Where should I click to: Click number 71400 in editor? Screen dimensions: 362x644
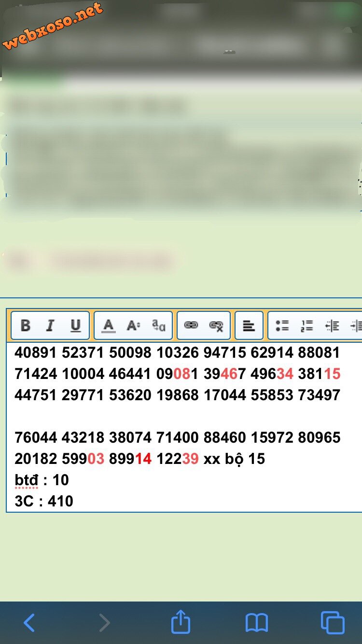(178, 437)
